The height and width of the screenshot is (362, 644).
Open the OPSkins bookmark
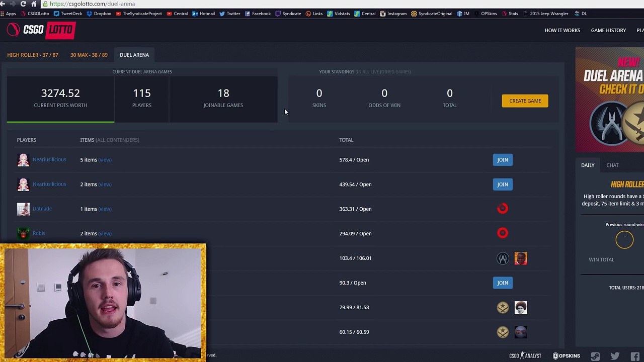tap(486, 14)
